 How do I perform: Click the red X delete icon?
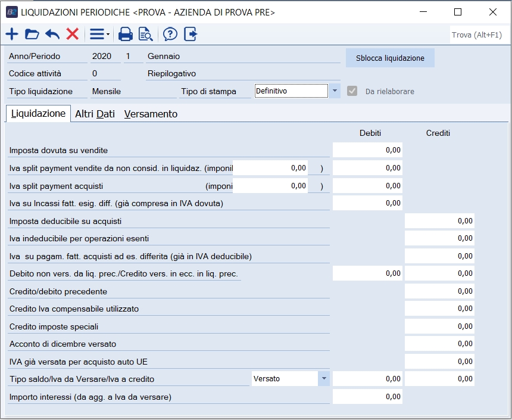click(x=73, y=35)
